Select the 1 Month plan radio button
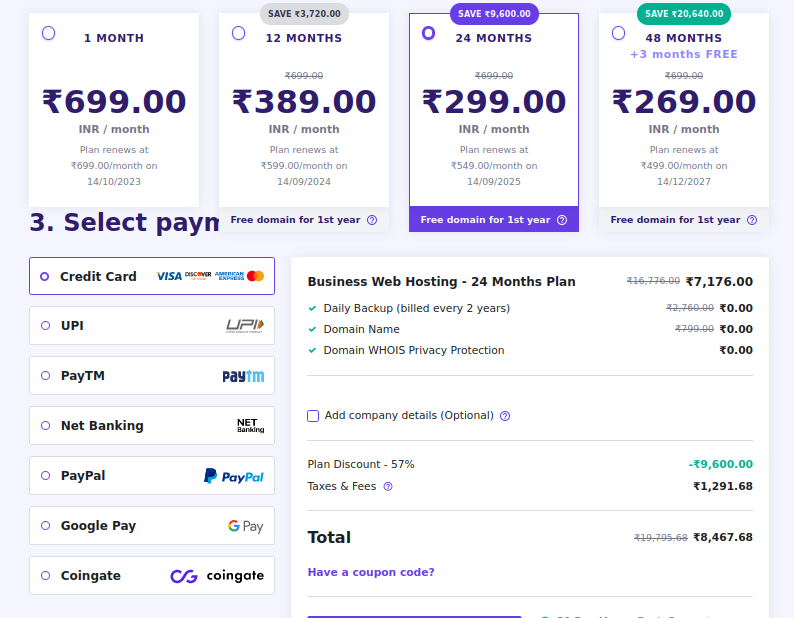Image resolution: width=794 pixels, height=618 pixels. coord(49,33)
